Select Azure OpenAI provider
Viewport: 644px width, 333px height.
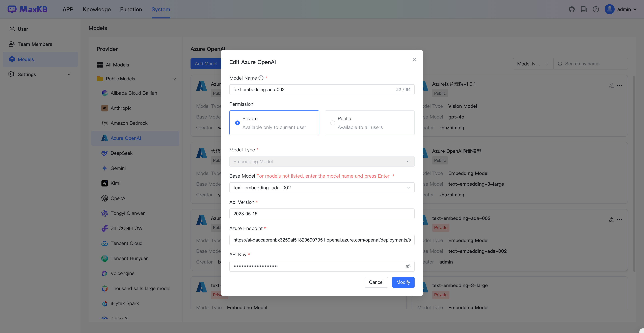click(135, 138)
